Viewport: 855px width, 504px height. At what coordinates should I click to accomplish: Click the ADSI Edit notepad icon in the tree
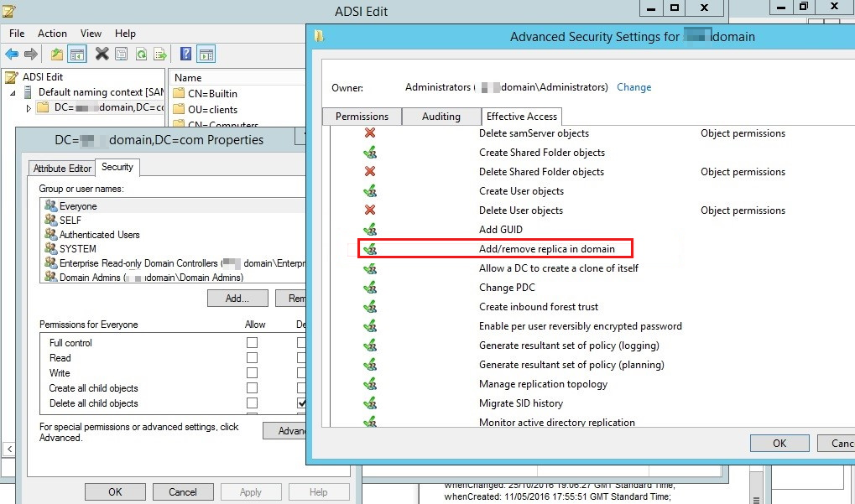point(12,77)
